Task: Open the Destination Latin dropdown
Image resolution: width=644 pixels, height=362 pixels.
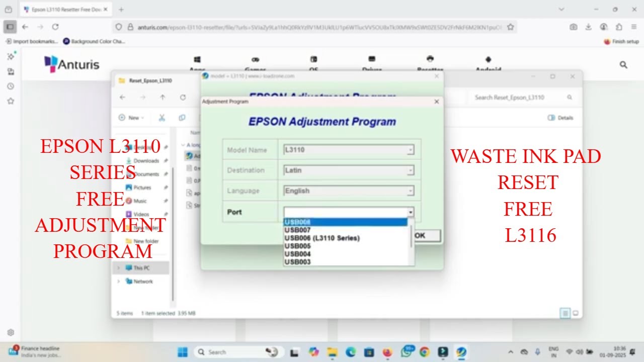Action: pyautogui.click(x=349, y=170)
